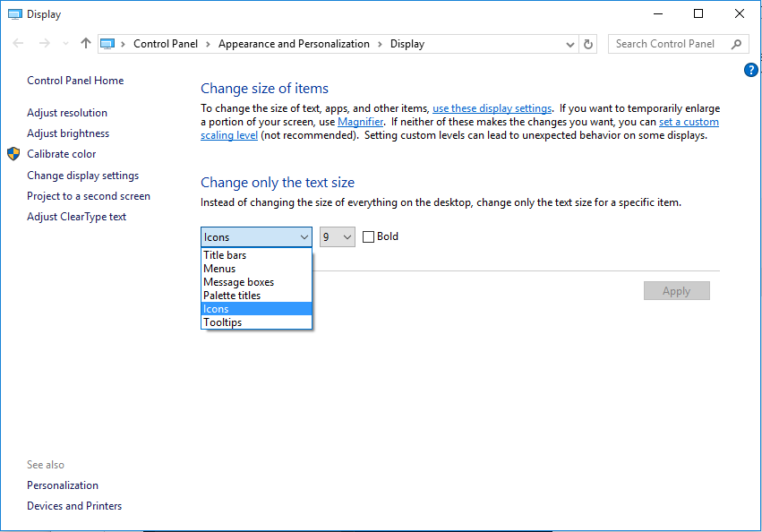Select Tooltips from the dropdown list
The image size is (762, 532).
pyautogui.click(x=256, y=322)
